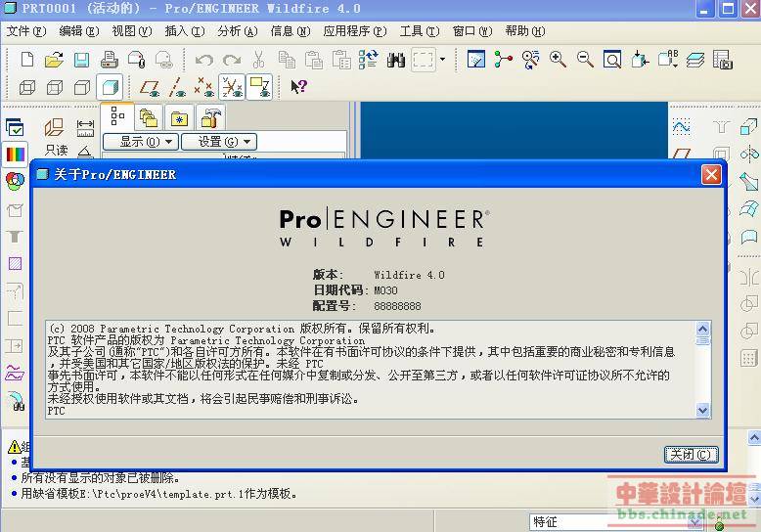Image resolution: width=761 pixels, height=532 pixels.
Task: Click the sketch curve icon on right toolbar
Action: coord(682,127)
